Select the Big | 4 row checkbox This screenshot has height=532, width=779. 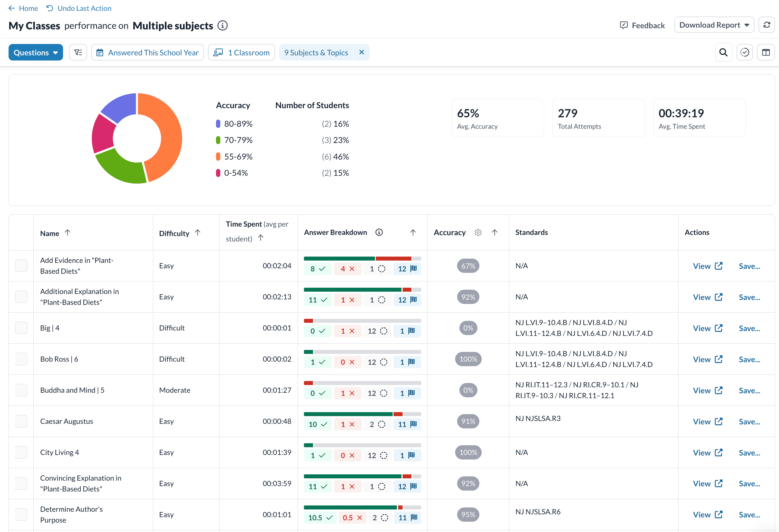(21, 328)
